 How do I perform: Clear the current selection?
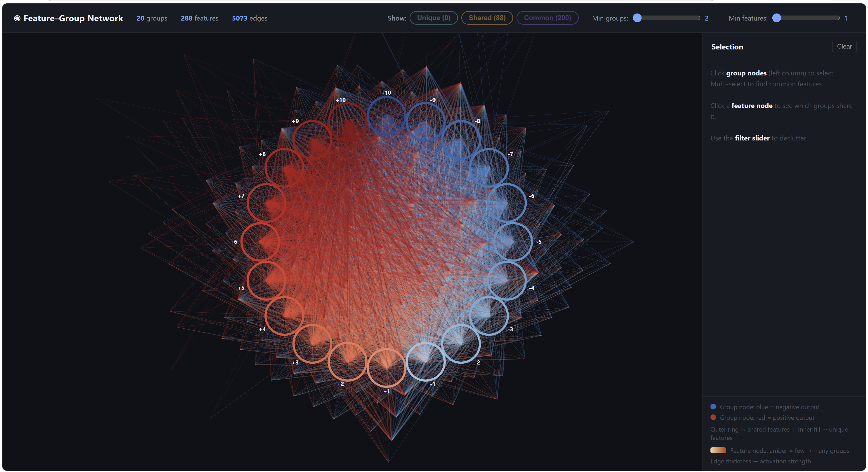[x=844, y=47]
